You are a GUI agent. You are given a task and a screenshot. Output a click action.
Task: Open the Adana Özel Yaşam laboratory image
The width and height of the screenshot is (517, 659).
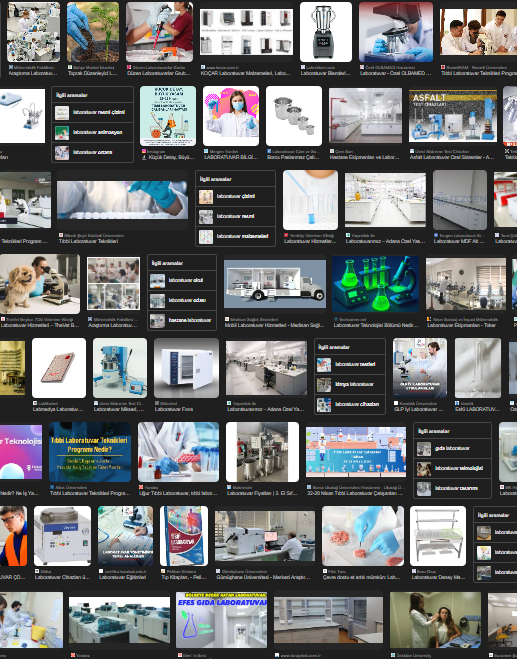tap(385, 200)
